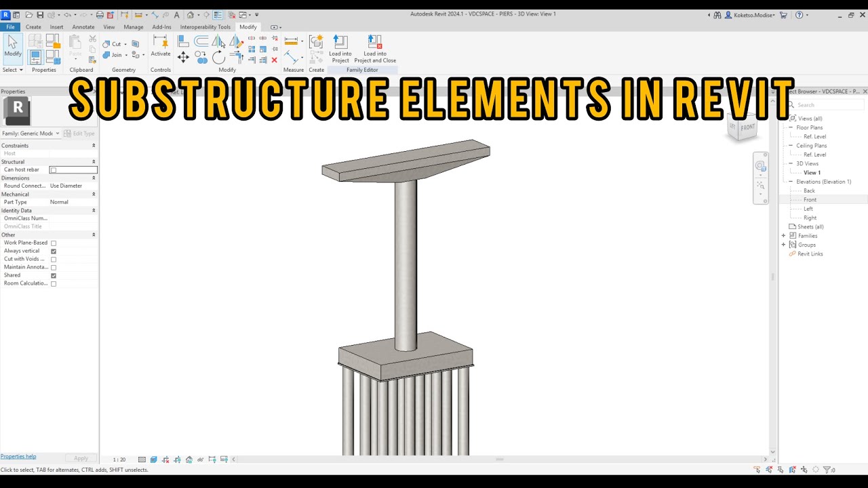Click the Trim/Extend to Corner tool
The image size is (868, 488).
tap(236, 58)
